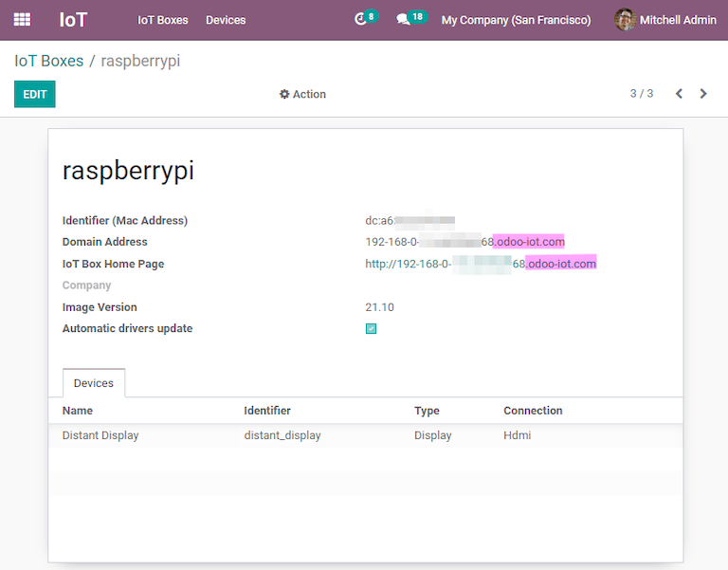The height and width of the screenshot is (570, 728).
Task: Open the Devices top menu
Action: pyautogui.click(x=226, y=20)
